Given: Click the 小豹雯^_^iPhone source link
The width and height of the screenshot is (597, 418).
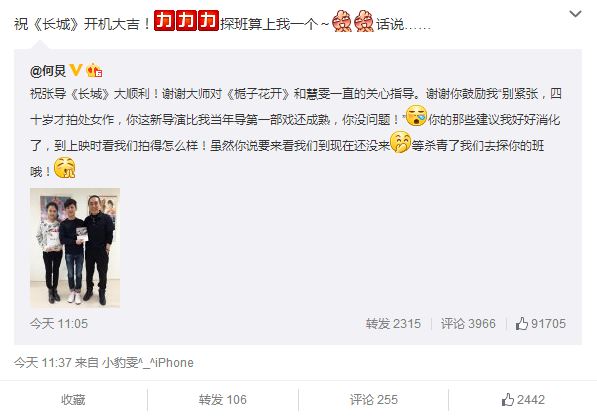Looking at the screenshot, I should click(x=148, y=362).
